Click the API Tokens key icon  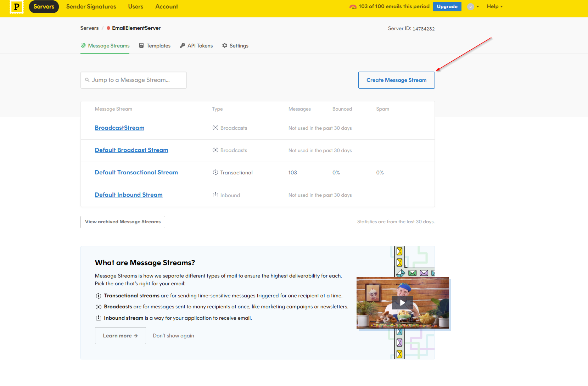point(183,46)
